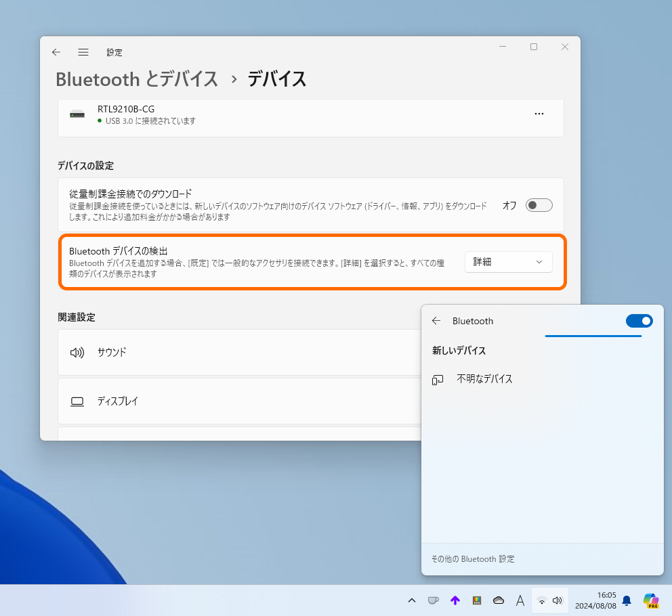Screen dimensions: 672x616
Task: Open その他の Bluetooth 設定
Action: (472, 558)
